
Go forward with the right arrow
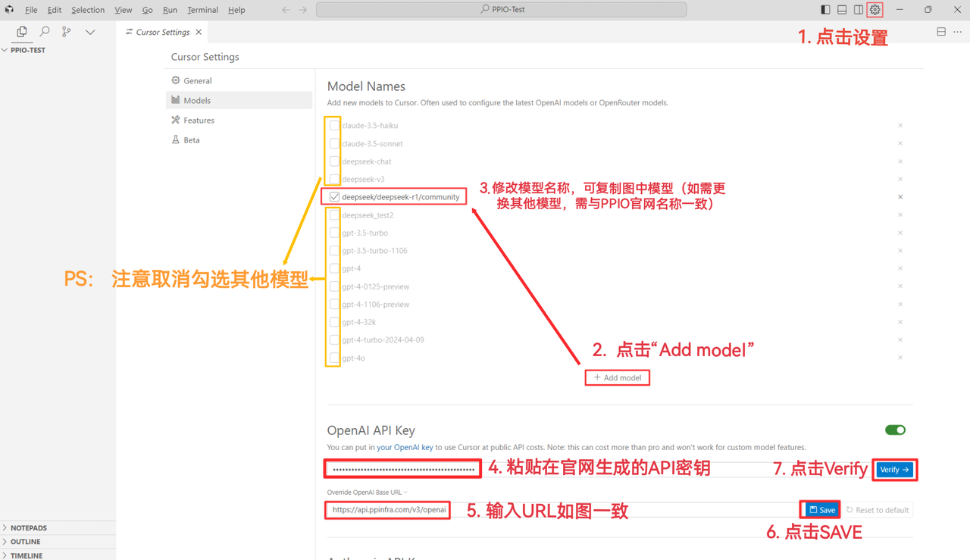click(303, 10)
